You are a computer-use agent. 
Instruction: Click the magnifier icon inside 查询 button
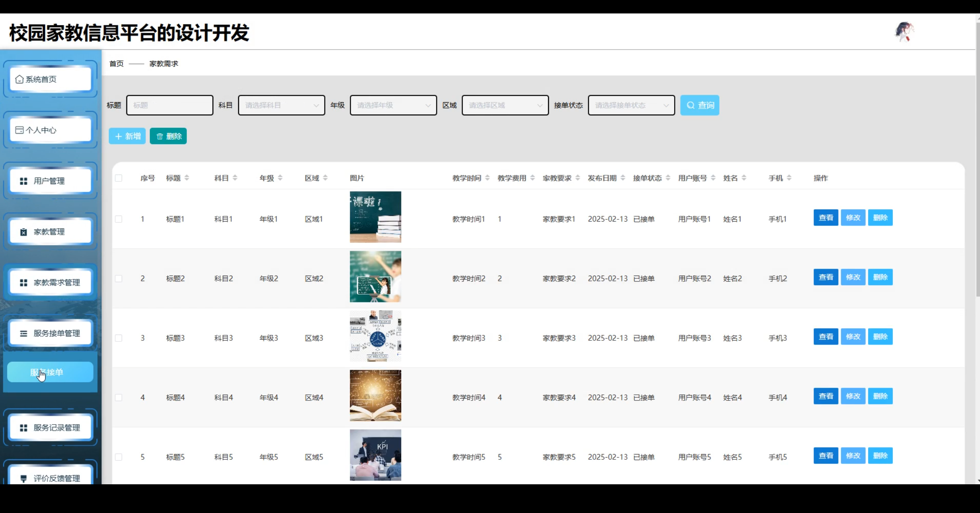690,105
